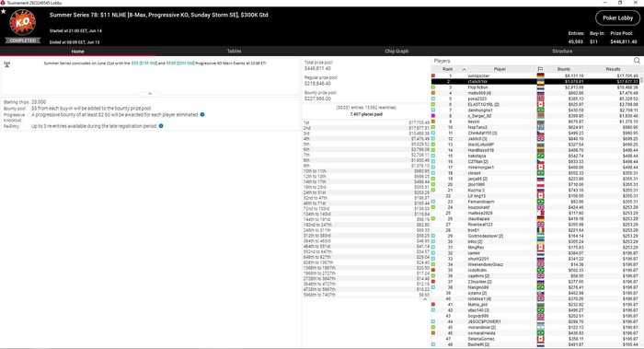The image size is (644, 349).
Task: Click Romanian flag beside trox81
Action: click(x=541, y=230)
